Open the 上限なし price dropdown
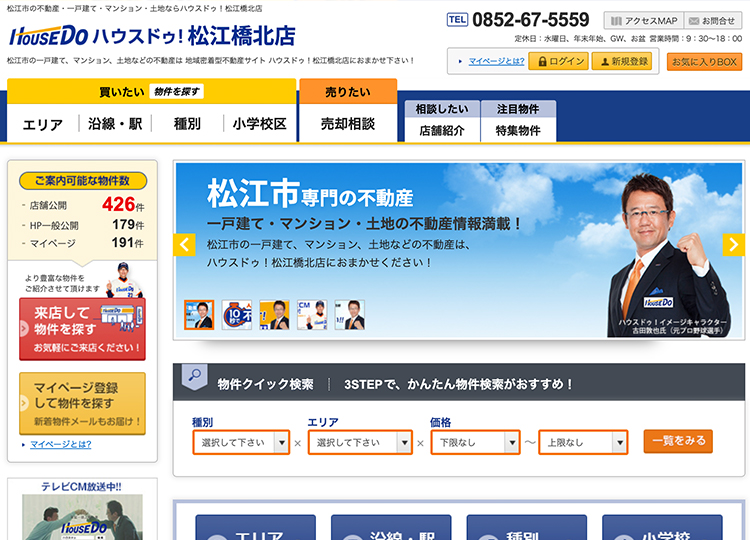This screenshot has width=750, height=540. pos(583,442)
